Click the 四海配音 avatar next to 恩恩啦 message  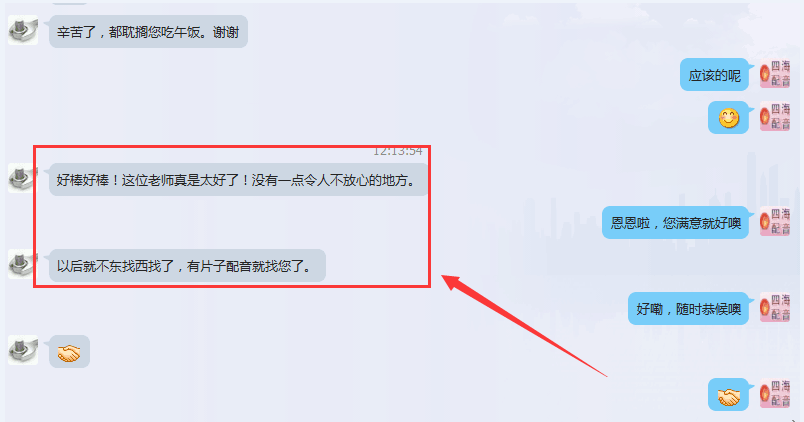click(775, 222)
